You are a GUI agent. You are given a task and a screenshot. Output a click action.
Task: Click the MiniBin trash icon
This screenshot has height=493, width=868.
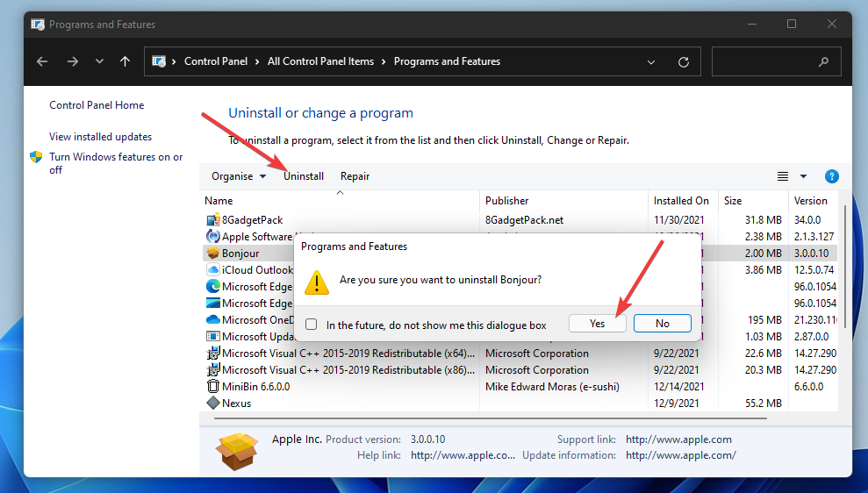point(213,386)
